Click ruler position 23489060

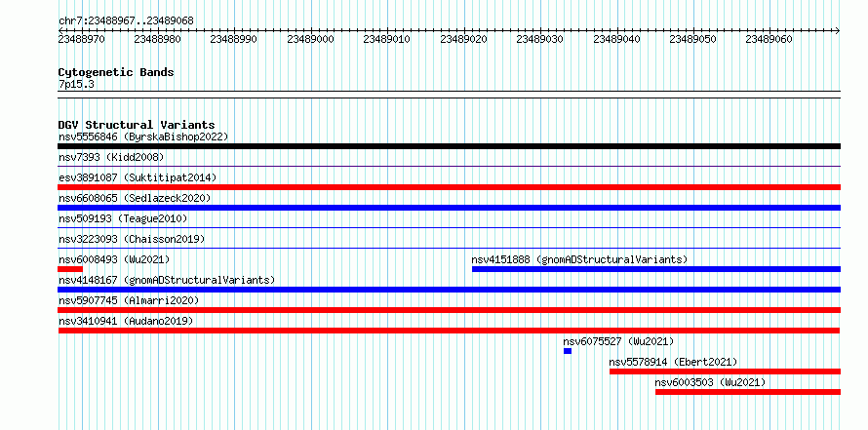tap(769, 39)
